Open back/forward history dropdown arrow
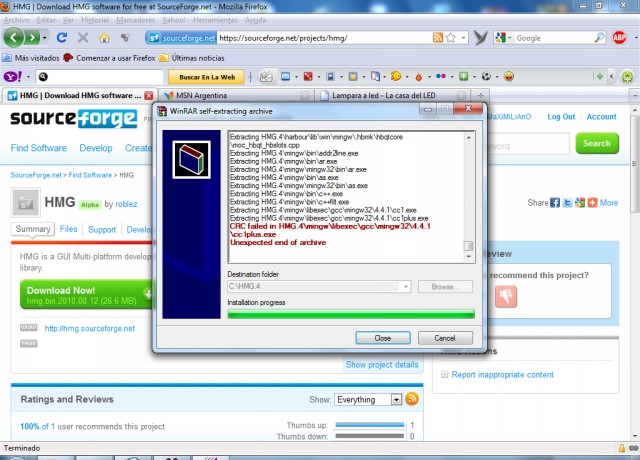 coord(44,38)
